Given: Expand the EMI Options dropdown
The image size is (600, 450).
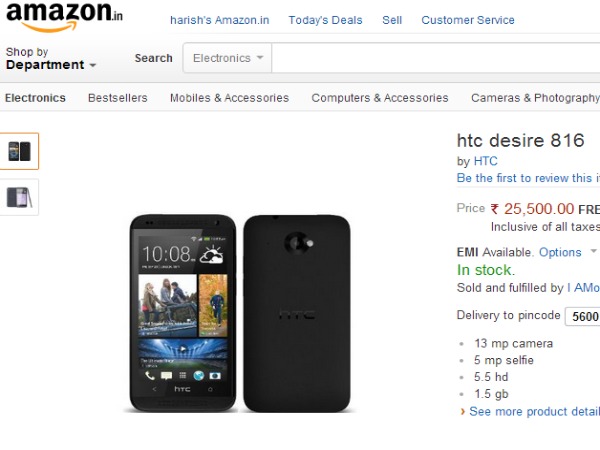Looking at the screenshot, I should pyautogui.click(x=568, y=252).
